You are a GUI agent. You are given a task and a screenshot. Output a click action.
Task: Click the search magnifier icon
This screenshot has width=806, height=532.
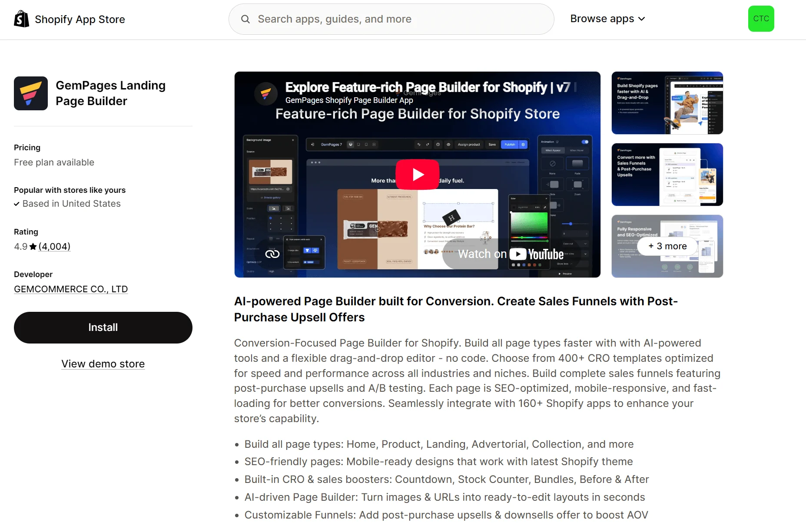pos(245,19)
